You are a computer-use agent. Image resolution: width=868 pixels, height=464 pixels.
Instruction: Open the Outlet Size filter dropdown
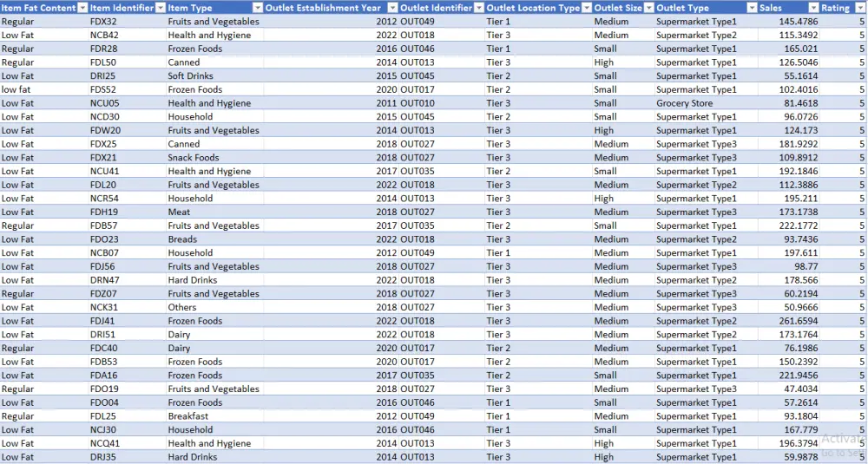pos(648,8)
